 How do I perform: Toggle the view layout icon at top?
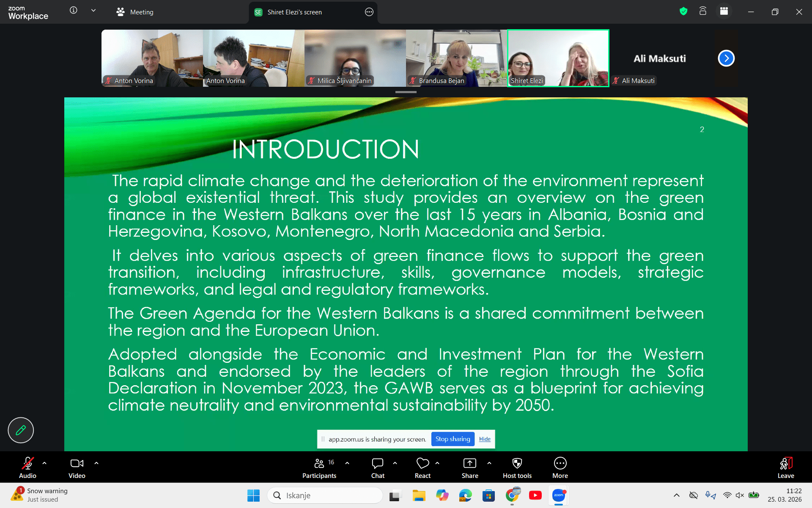[x=724, y=11]
